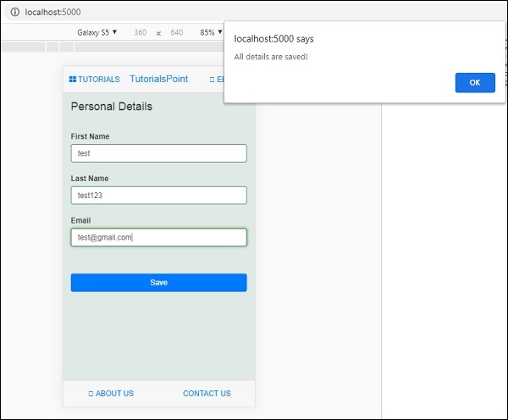Click the TutorialsPoint brand link
The height and width of the screenshot is (420, 508).
pos(158,79)
